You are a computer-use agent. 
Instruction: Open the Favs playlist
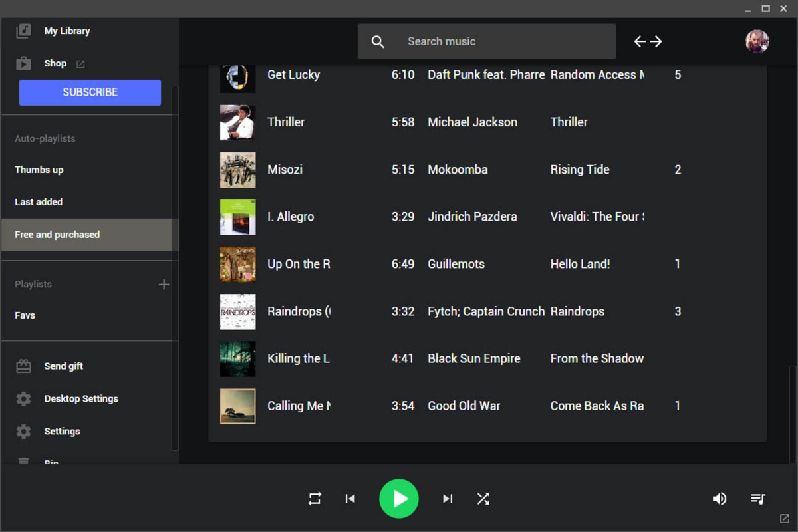point(25,315)
